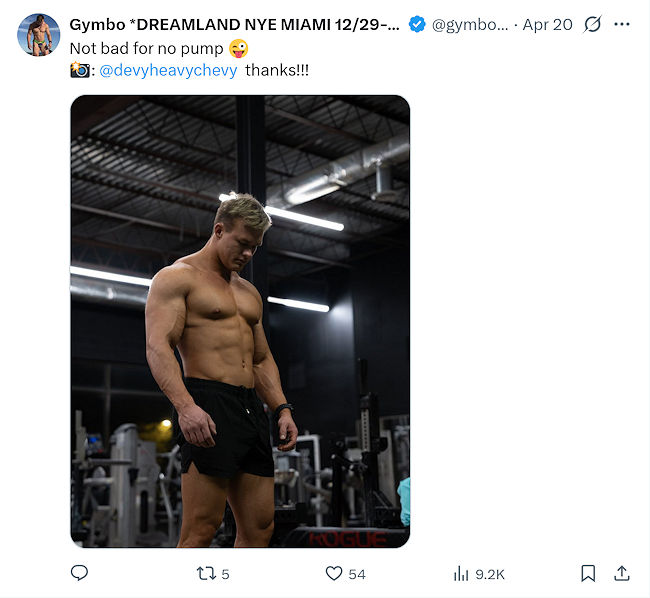This screenshot has height=598, width=650.
Task: Click the Grok explain icon
Action: coord(592,24)
